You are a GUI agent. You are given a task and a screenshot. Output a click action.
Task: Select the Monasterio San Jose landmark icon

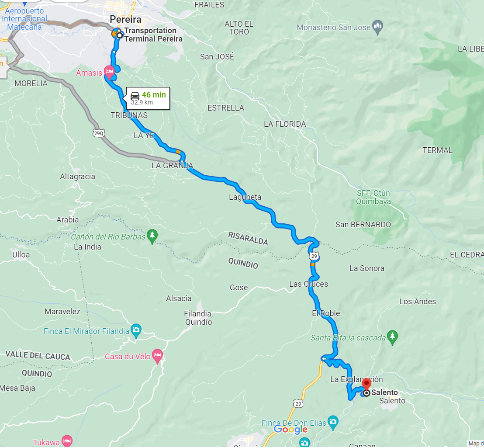[377, 27]
